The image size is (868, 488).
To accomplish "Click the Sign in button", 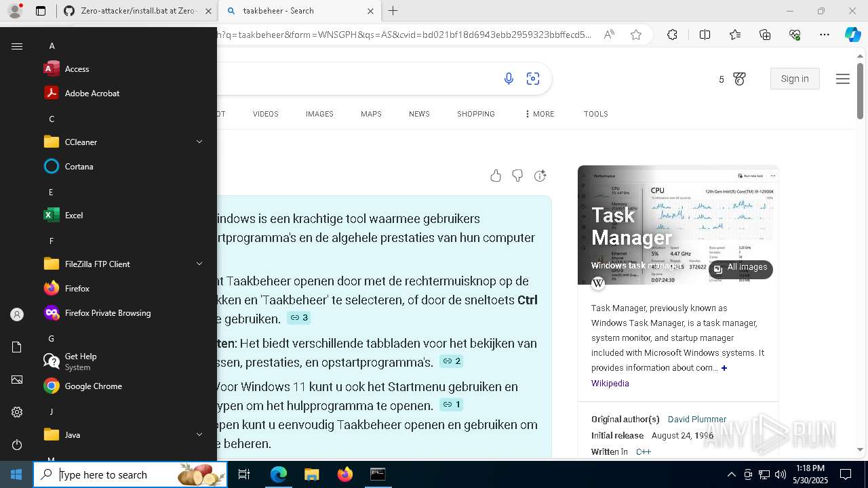I will (795, 79).
